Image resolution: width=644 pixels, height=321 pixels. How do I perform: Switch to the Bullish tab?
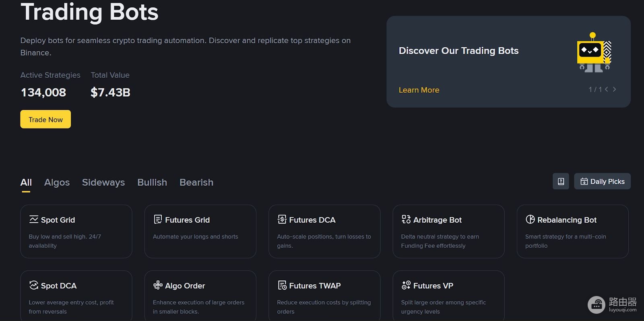tap(152, 182)
